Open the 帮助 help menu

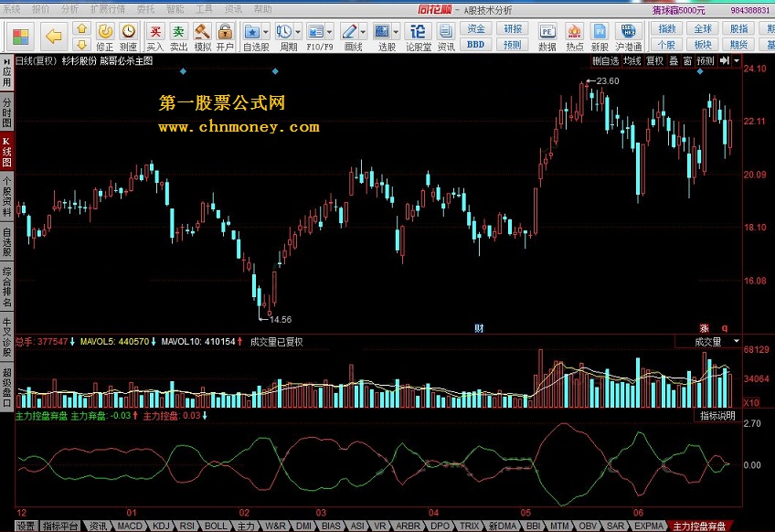pyautogui.click(x=262, y=9)
